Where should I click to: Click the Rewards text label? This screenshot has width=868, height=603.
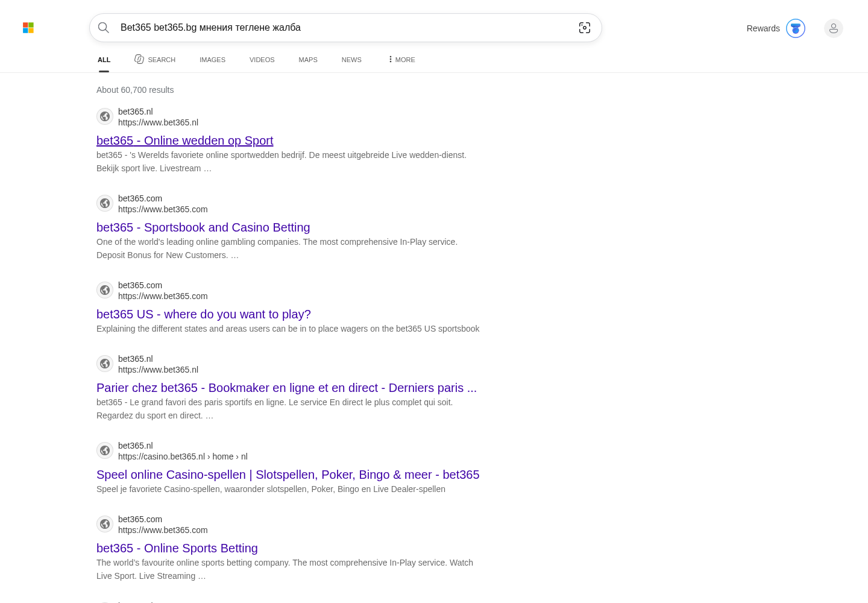click(763, 28)
